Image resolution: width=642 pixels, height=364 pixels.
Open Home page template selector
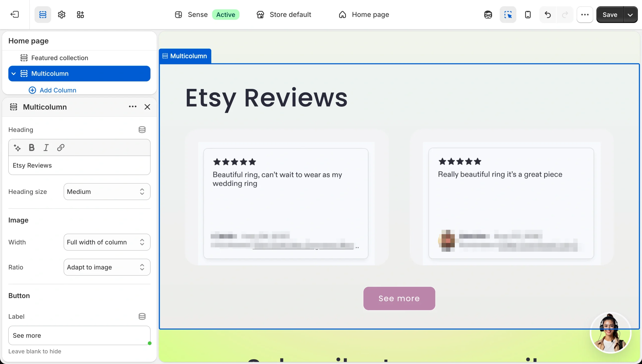pyautogui.click(x=364, y=15)
